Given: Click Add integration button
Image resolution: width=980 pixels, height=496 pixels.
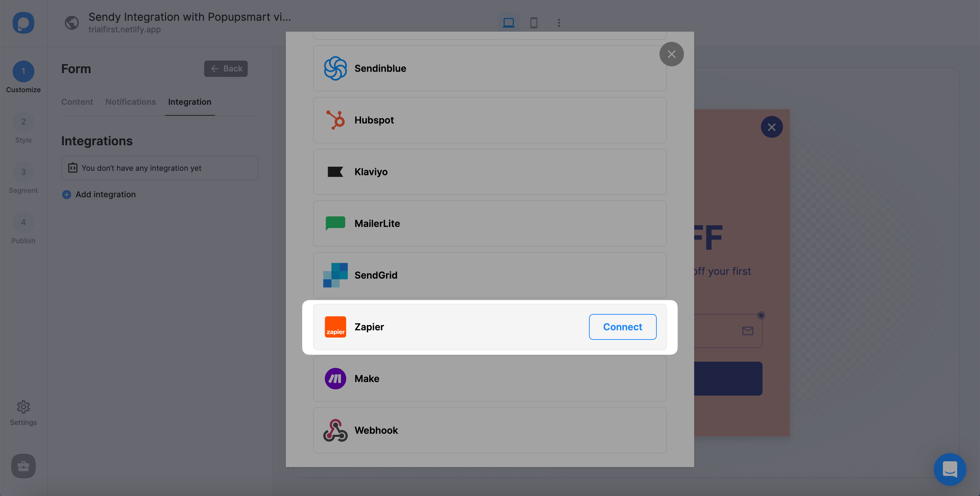Looking at the screenshot, I should point(99,194).
